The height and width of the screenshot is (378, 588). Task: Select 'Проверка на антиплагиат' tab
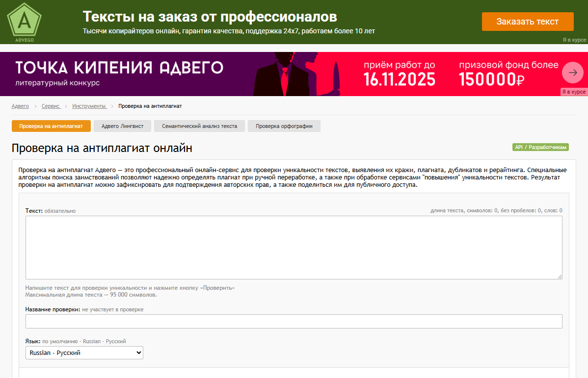tap(51, 126)
